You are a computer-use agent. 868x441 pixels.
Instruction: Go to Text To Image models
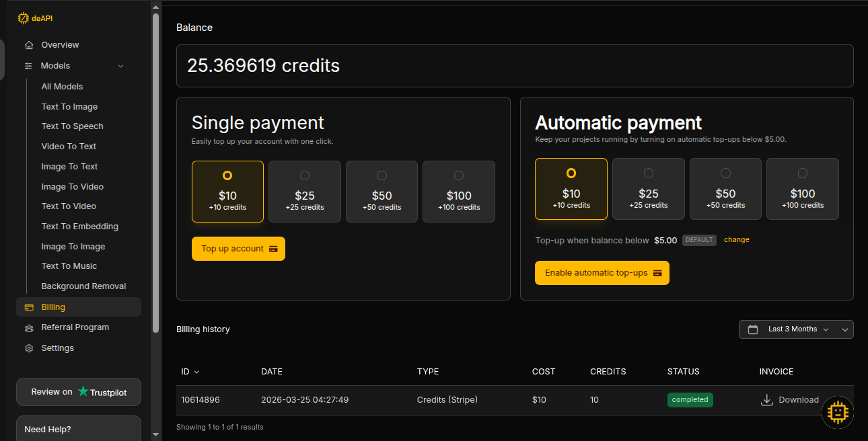tap(69, 107)
